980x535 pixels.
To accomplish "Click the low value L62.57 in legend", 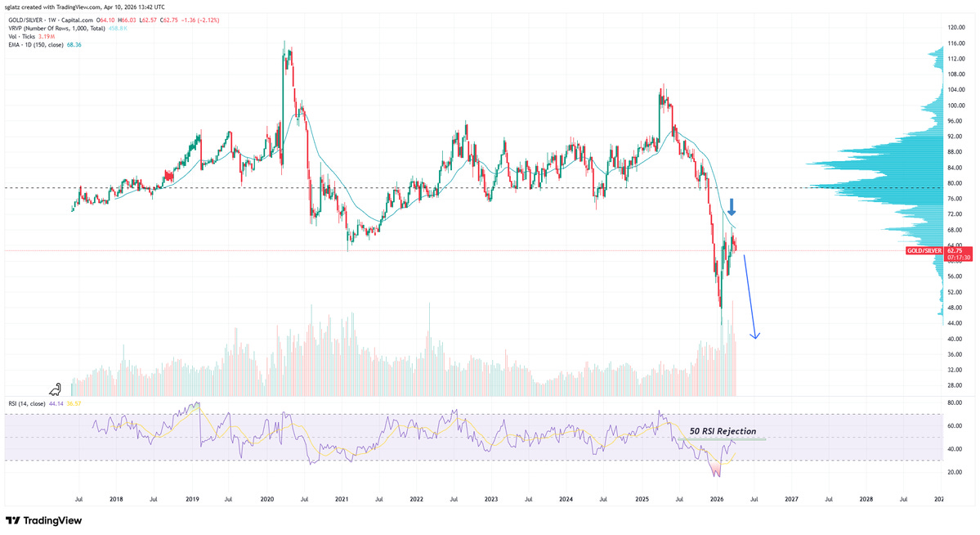I will [x=148, y=20].
